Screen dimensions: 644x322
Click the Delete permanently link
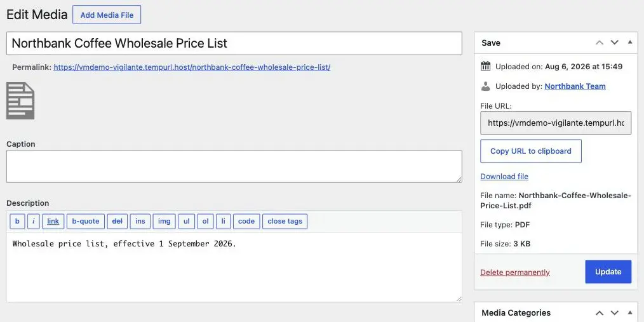coord(515,272)
